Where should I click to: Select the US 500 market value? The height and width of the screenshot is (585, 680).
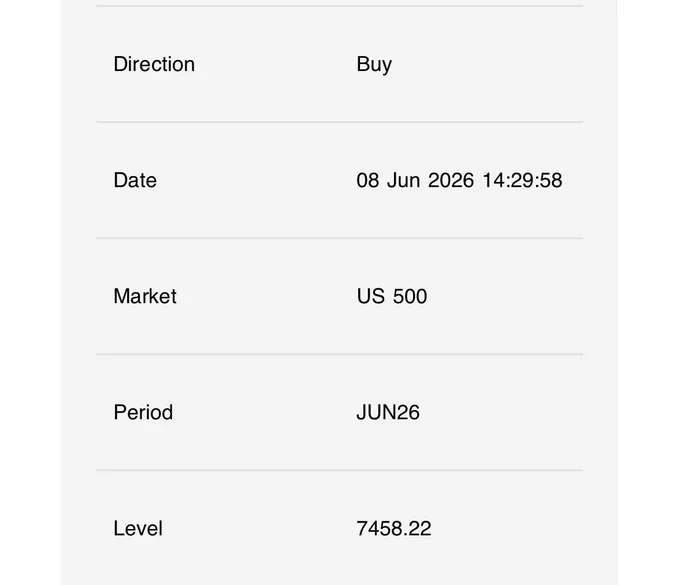392,296
